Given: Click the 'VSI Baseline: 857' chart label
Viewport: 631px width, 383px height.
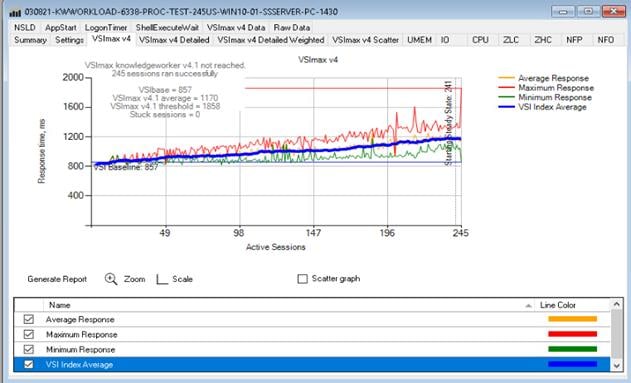Looking at the screenshot, I should pos(126,167).
